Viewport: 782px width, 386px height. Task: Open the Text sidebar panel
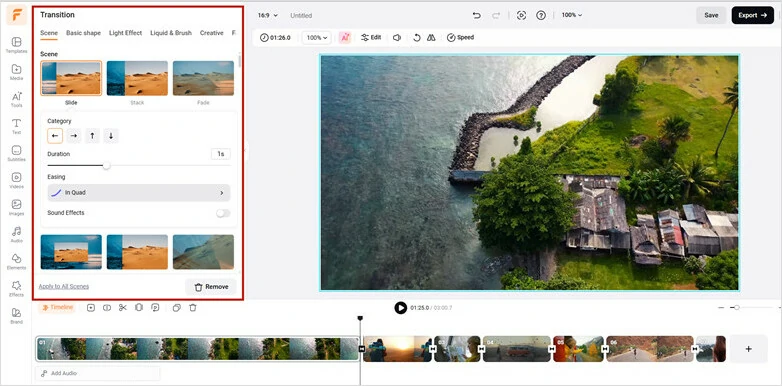tap(16, 126)
